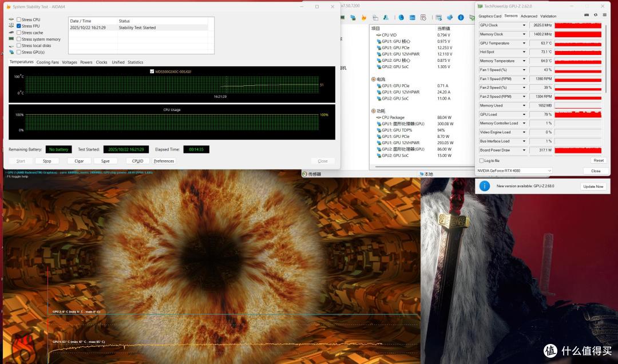Switch to the Voltages tab

69,62
